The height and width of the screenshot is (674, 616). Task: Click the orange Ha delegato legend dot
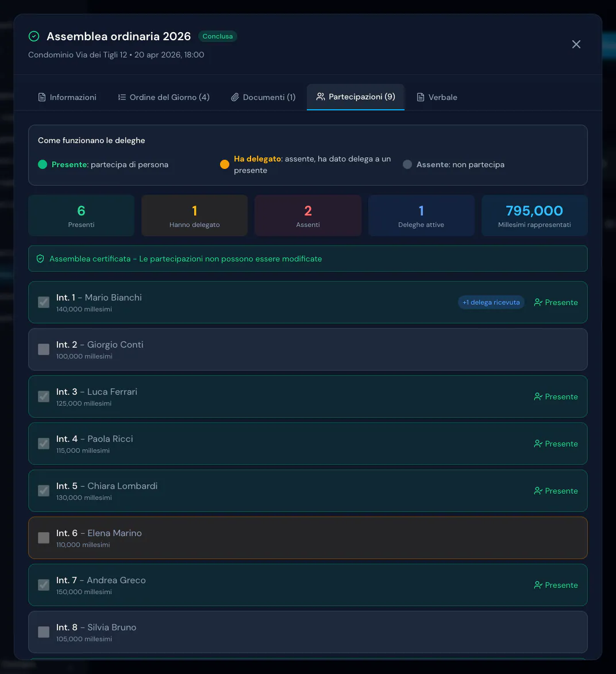point(224,165)
